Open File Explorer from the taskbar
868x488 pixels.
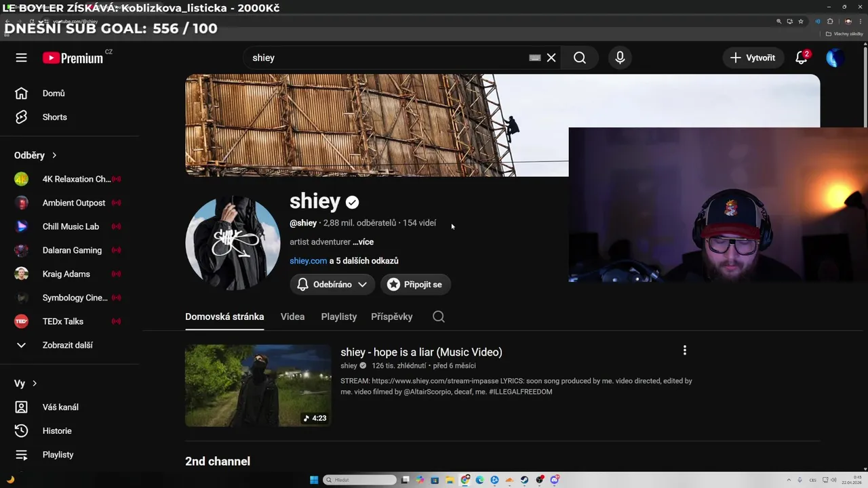pyautogui.click(x=450, y=480)
